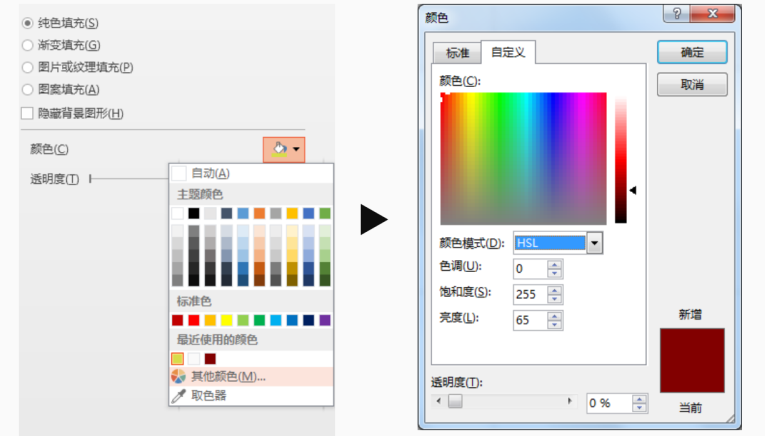Choose the bright red standard color
Image resolution: width=765 pixels, height=436 pixels.
click(x=194, y=320)
